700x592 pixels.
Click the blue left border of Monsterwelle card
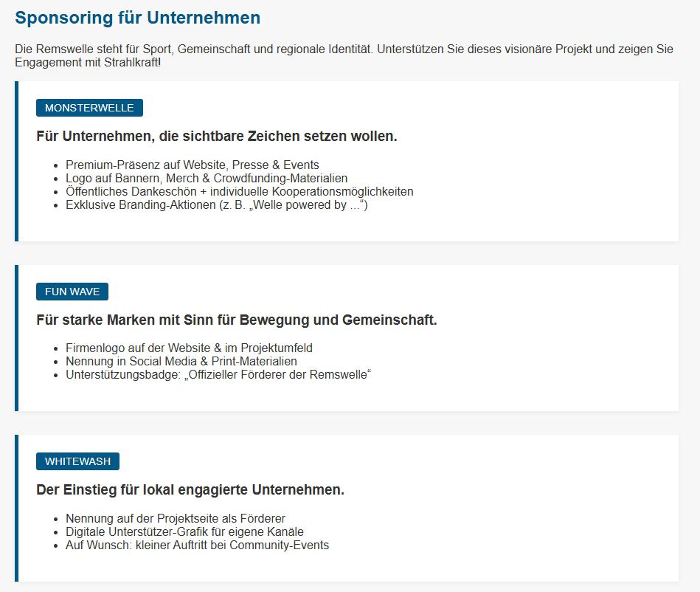point(16,162)
